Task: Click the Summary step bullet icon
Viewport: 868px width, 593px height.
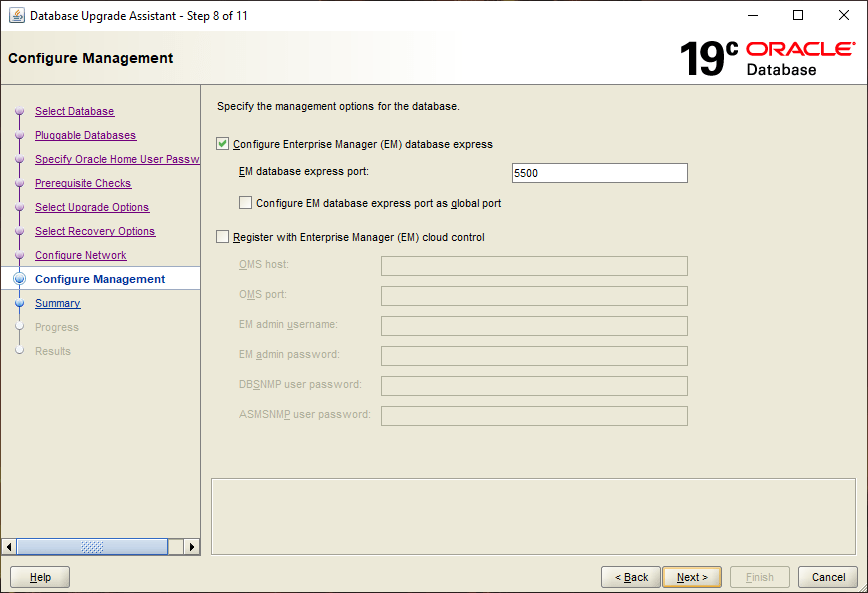Action: click(20, 303)
